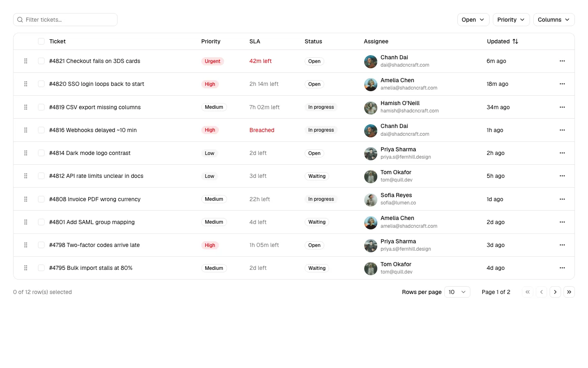Screen dimensions: 588x368
Task: Check the box for #4819 CSV export
Action: tap(41, 107)
